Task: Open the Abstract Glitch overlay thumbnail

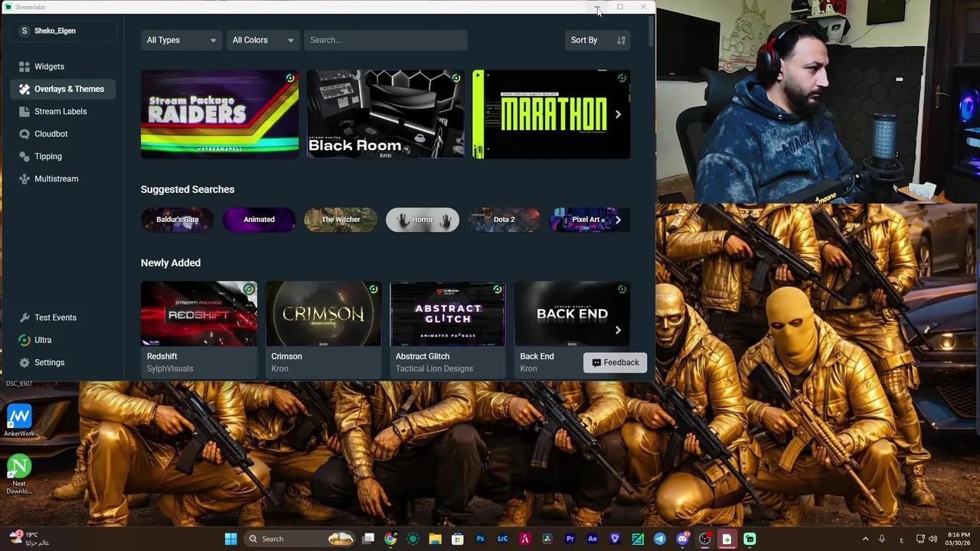Action: point(448,315)
